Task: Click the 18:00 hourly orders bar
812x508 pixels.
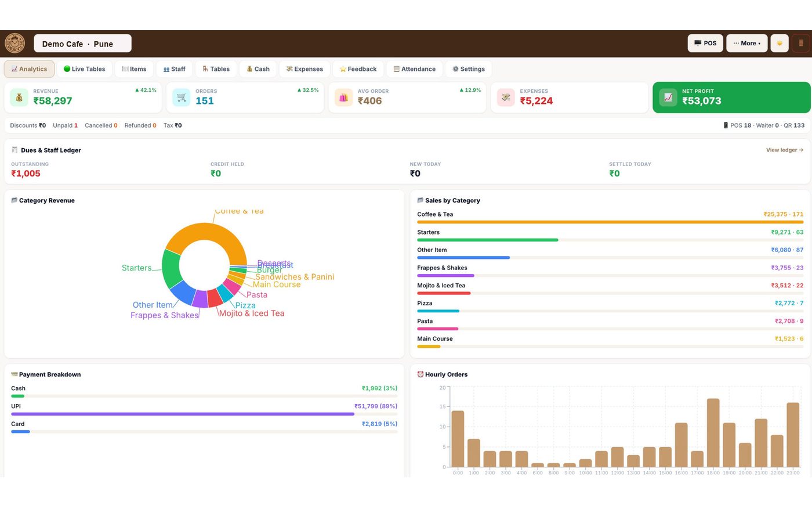Action: (x=713, y=433)
